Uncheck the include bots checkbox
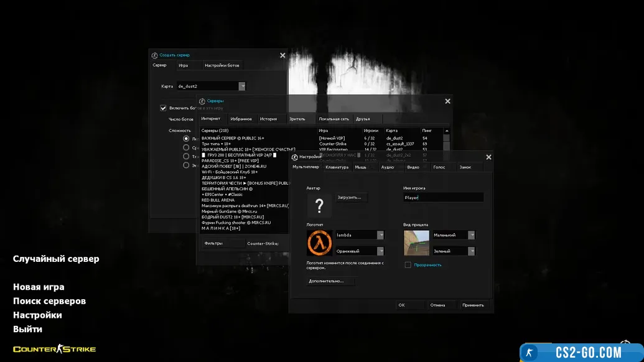Image resolution: width=644 pixels, height=362 pixels. click(164, 108)
